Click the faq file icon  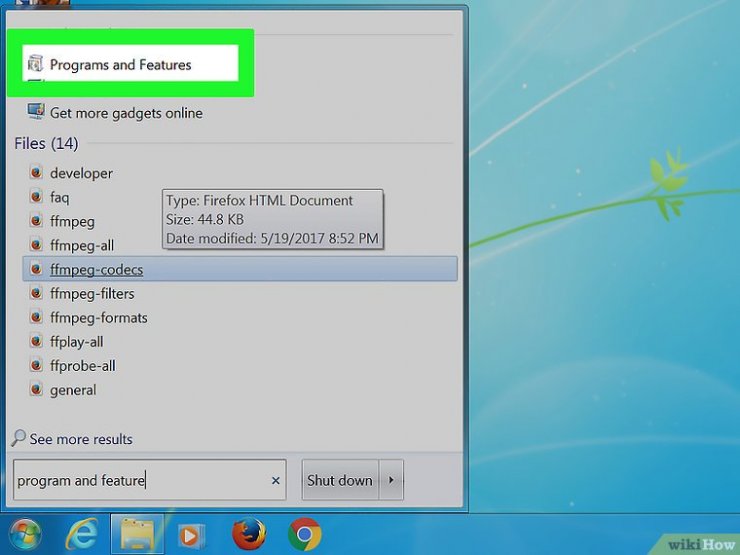(x=36, y=196)
